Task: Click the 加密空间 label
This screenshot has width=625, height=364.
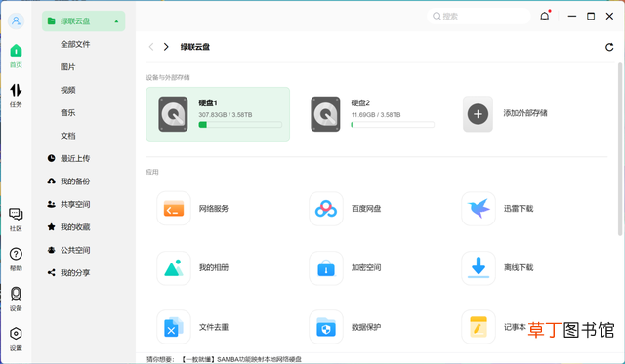Action: [x=366, y=267]
